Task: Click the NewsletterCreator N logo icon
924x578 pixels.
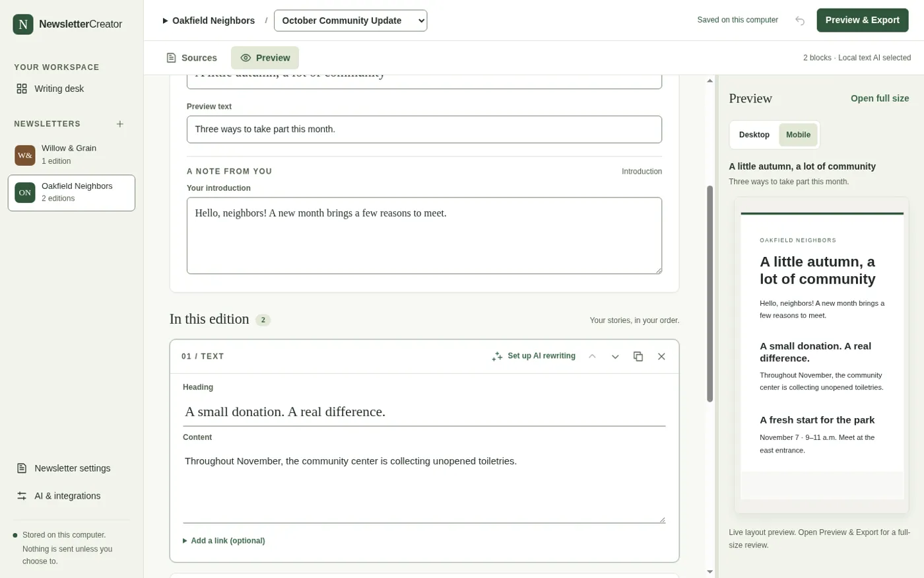Action: 23,24
